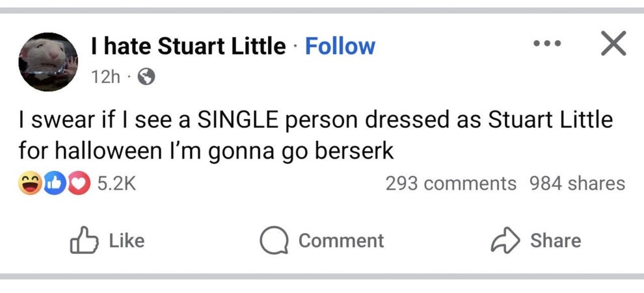
Task: Click the red heart Love reaction icon
Action: (77, 184)
